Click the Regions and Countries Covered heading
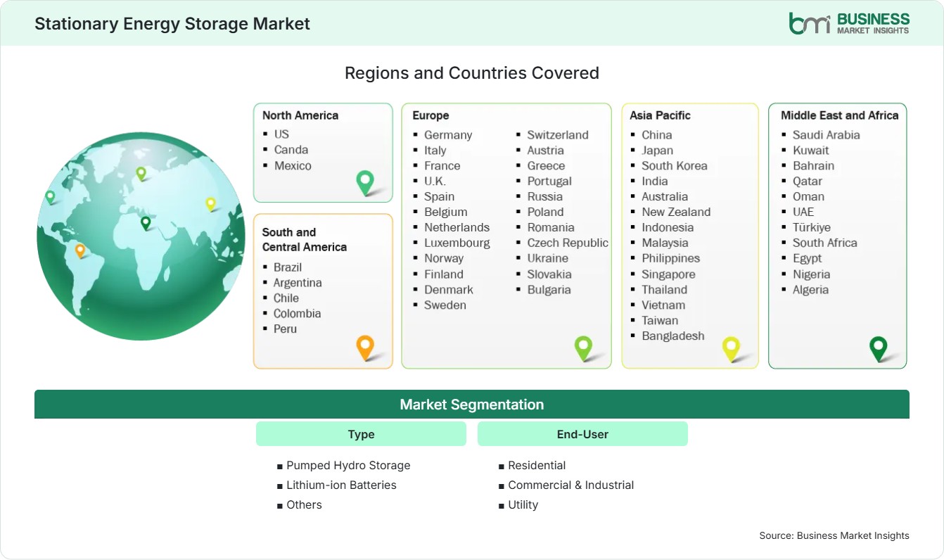 472,72
